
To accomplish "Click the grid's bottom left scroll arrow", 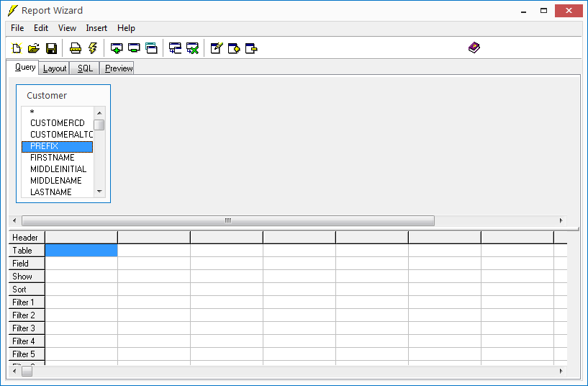I will click(x=14, y=371).
